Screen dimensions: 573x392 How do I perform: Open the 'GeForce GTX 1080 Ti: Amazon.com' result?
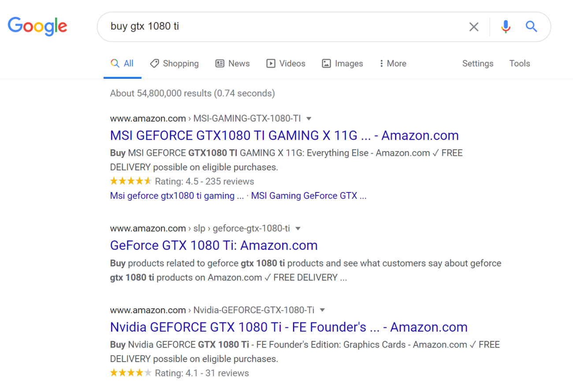pos(214,245)
